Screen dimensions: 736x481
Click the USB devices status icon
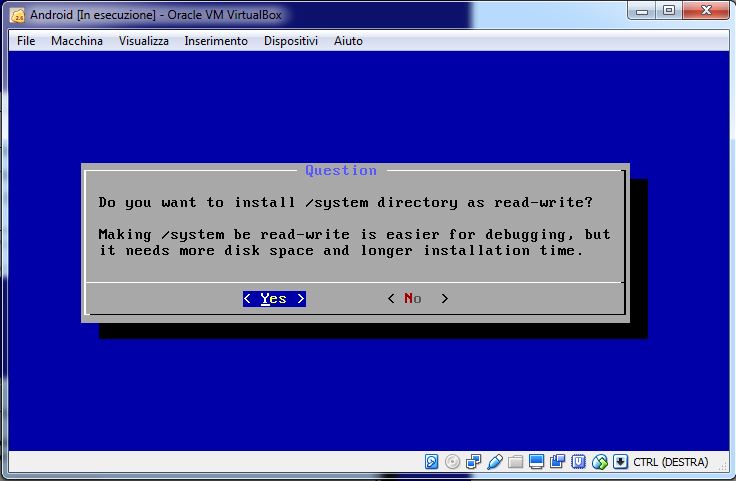495,462
